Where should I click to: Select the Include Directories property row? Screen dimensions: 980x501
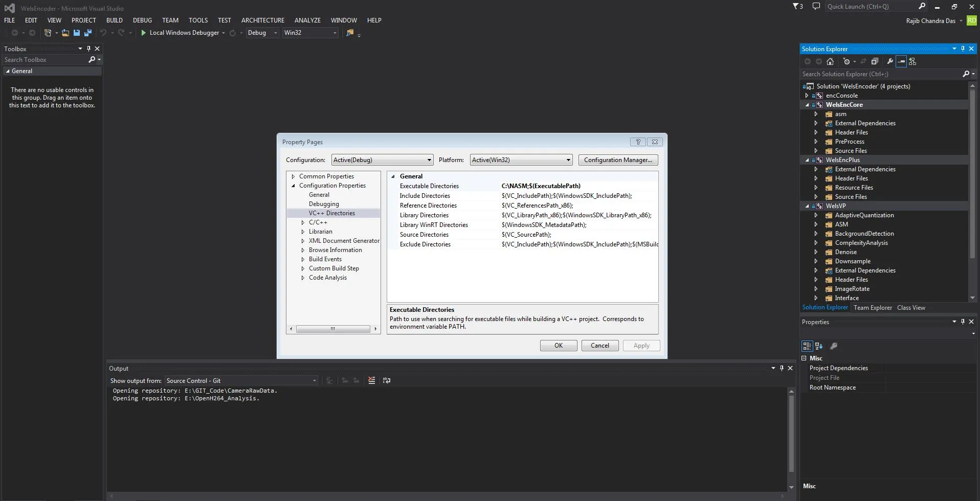pyautogui.click(x=523, y=196)
